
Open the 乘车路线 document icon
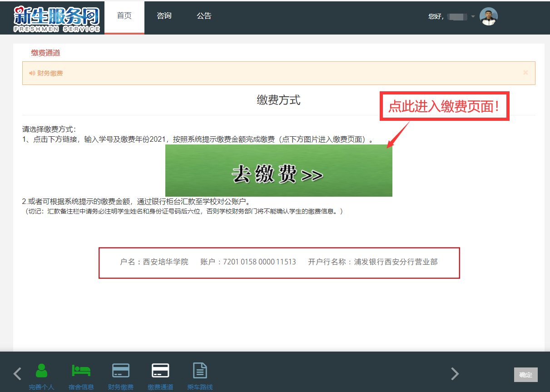coord(200,371)
